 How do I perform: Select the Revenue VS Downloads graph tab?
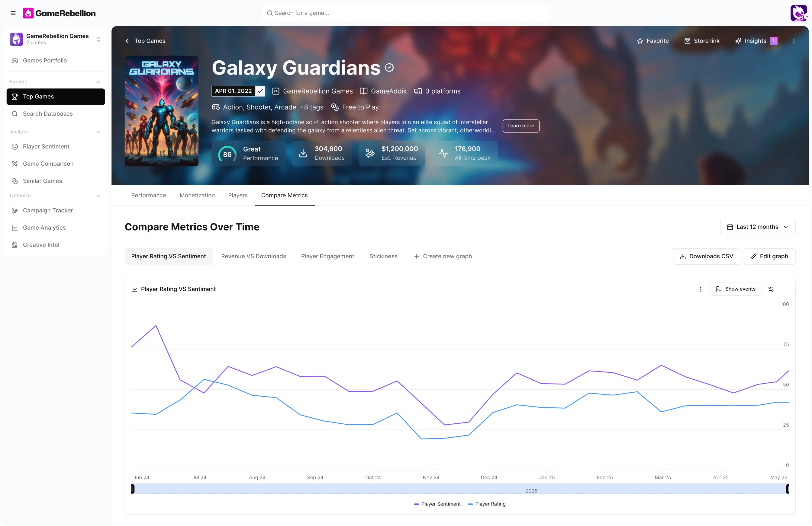(253, 256)
